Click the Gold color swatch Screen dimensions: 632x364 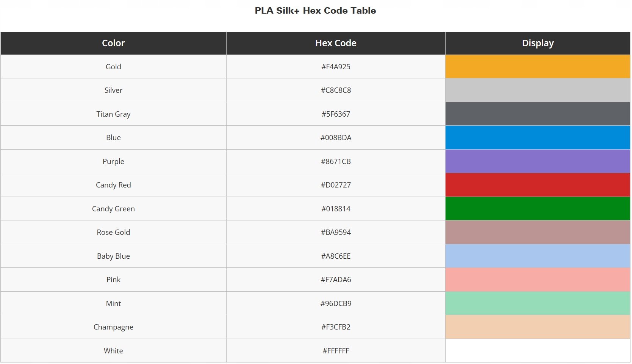click(538, 67)
